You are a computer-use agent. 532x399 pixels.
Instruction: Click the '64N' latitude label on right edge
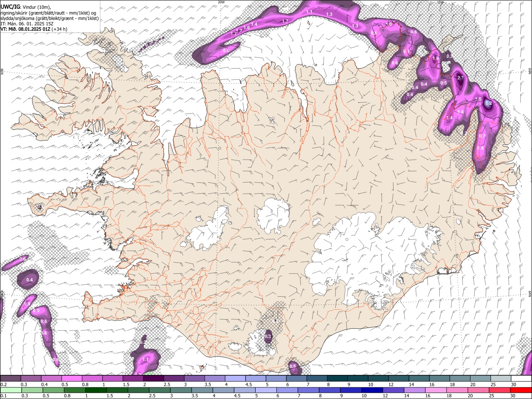pyautogui.click(x=530, y=293)
